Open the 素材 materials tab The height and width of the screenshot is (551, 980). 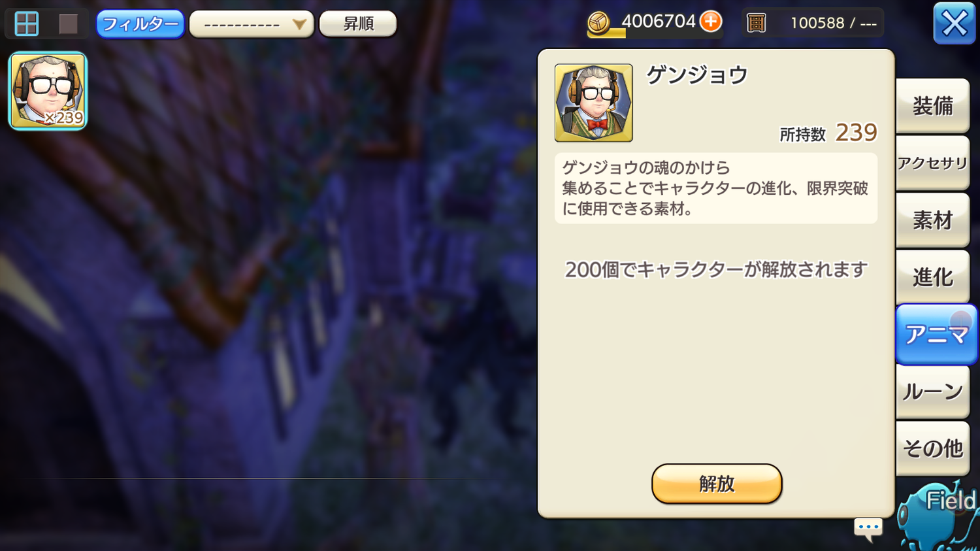point(932,220)
